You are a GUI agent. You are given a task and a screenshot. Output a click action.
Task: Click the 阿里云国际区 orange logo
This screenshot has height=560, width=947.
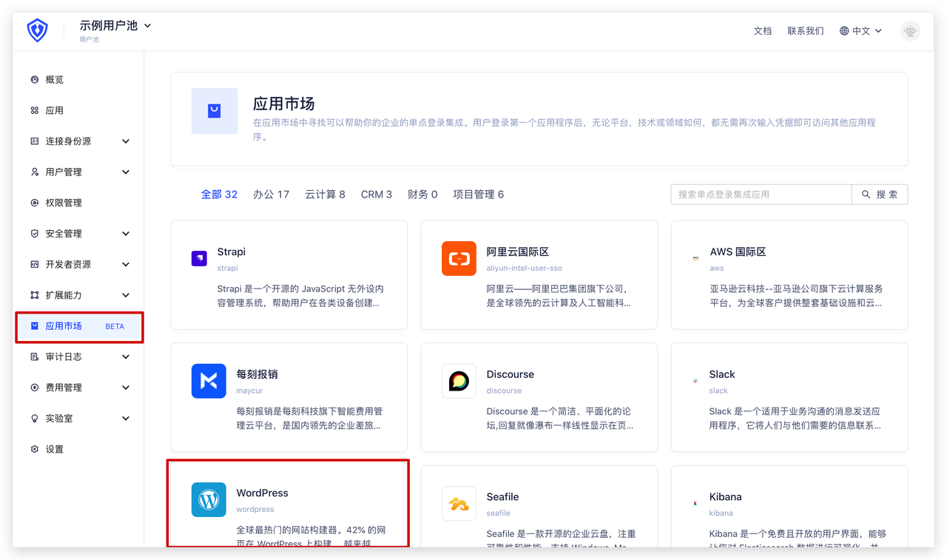coord(459,258)
